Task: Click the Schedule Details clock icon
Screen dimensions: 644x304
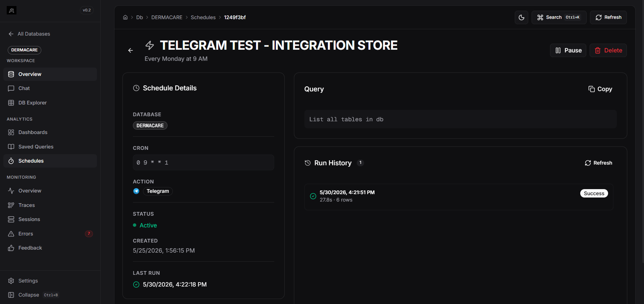Action: click(x=136, y=88)
